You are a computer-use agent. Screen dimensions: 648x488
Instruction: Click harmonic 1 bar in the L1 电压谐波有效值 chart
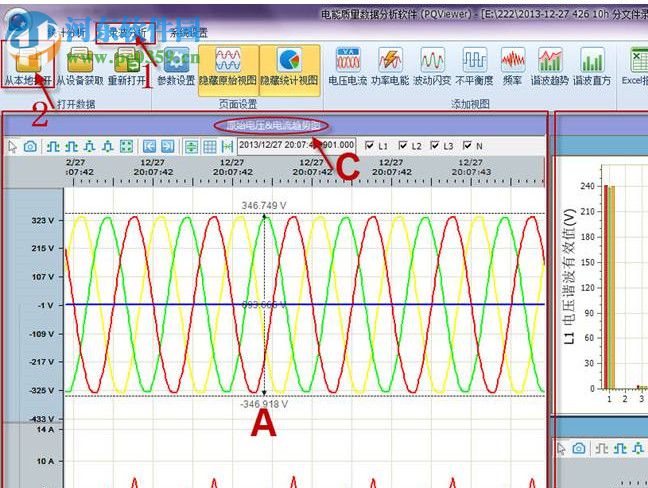point(610,287)
